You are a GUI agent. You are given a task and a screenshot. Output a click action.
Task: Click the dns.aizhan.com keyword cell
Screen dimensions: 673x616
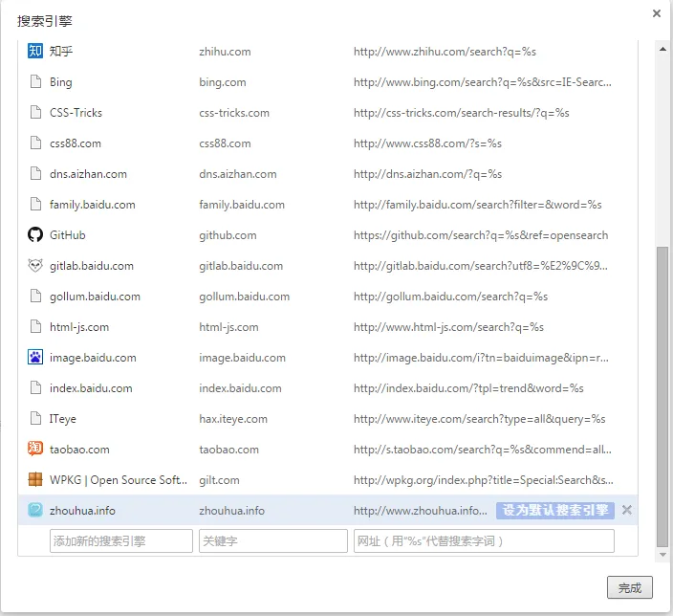238,174
